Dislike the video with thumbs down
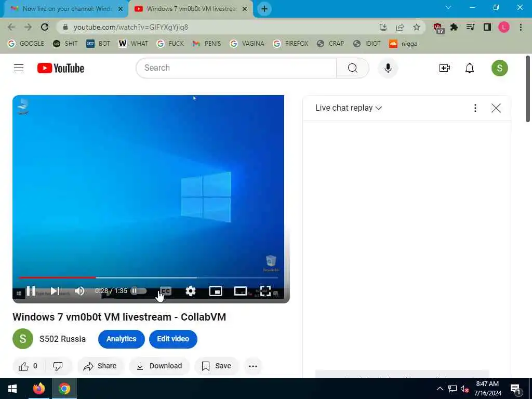Screen dimensions: 532x399 [x=58, y=366]
